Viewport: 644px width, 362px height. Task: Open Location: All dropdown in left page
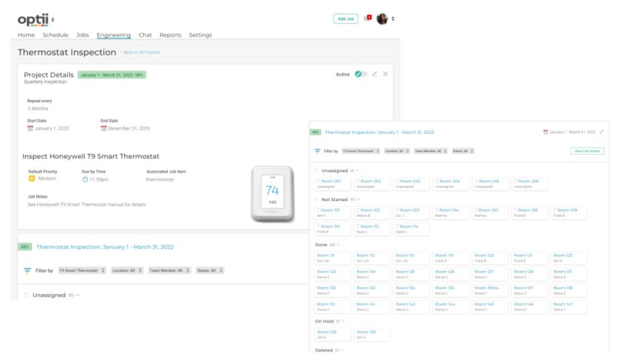[x=127, y=270]
